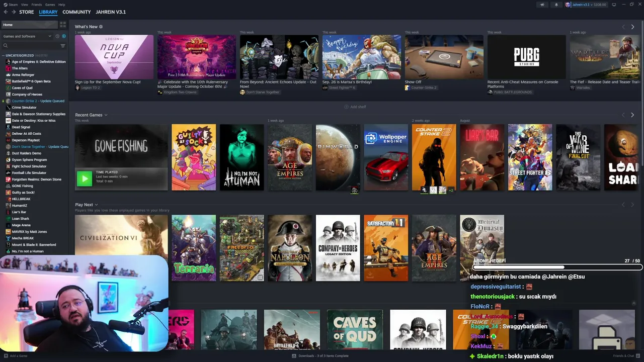Toggle the ready-to-play filter icon
Screen dimensions: 644x362
[x=63, y=36]
